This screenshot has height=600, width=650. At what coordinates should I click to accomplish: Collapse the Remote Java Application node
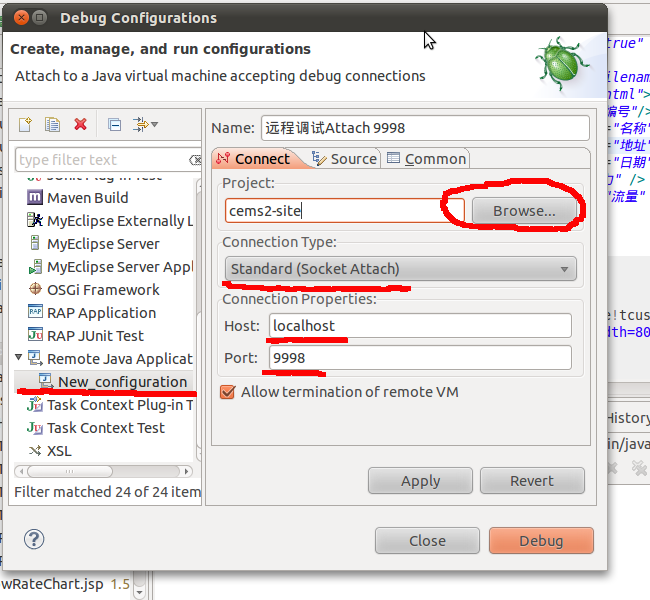19,357
